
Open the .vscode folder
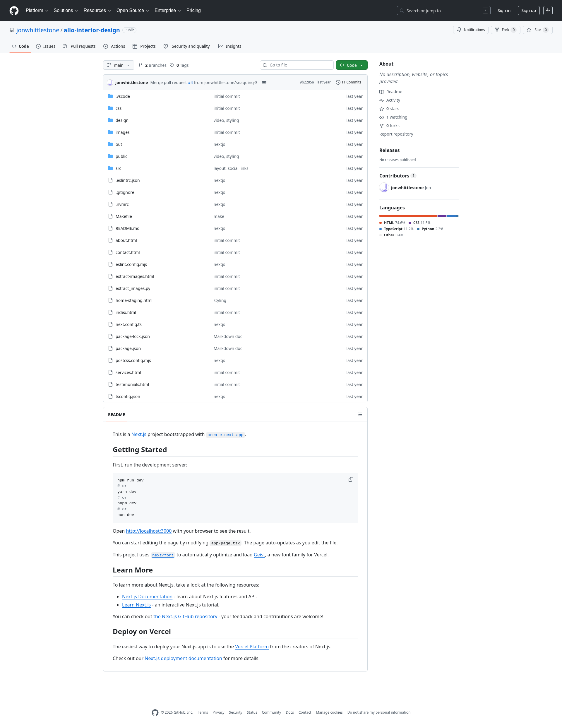[123, 96]
